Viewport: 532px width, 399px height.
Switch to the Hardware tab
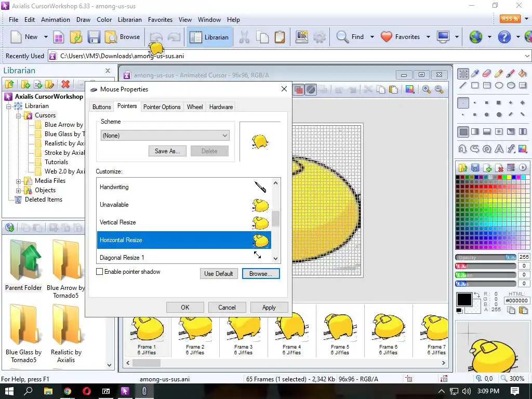tap(221, 107)
